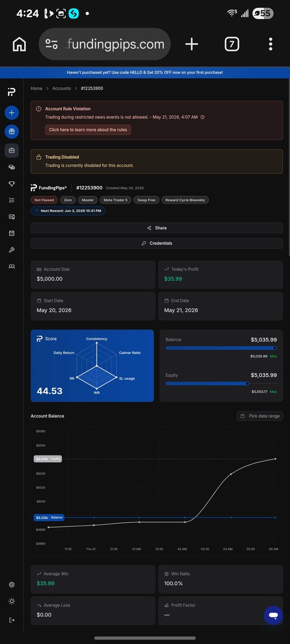The image size is (290, 644).
Task: Click the $5,000.00 account size value
Action: [49, 279]
